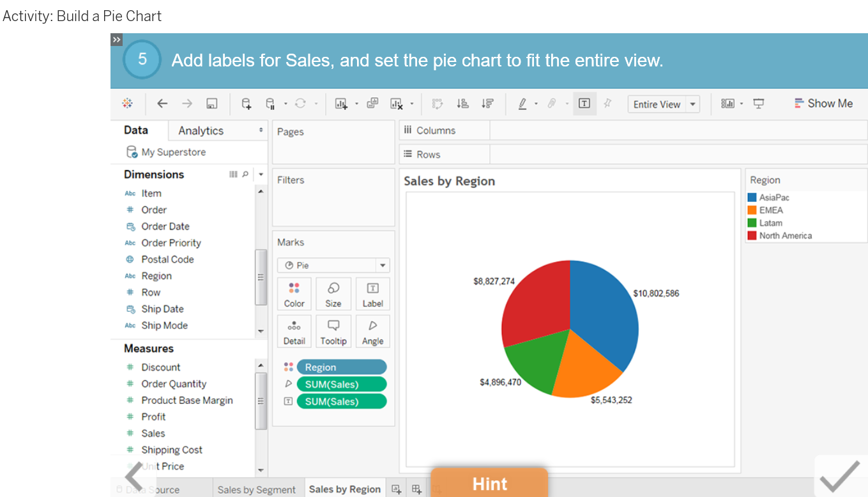Viewport: 868px width, 497px height.
Task: Click the EMEA orange legend swatch
Action: 752,210
